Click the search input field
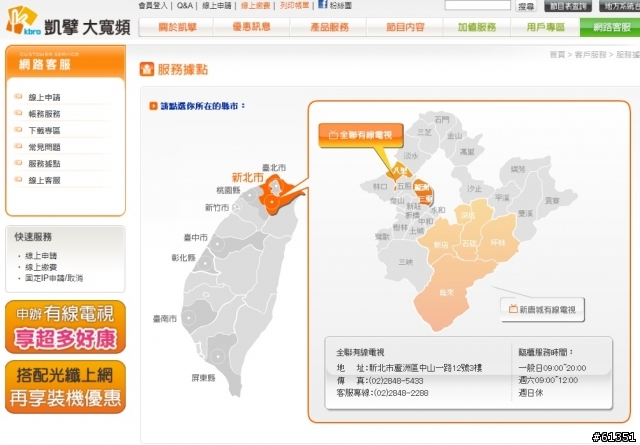The image size is (640, 445). pyautogui.click(x=478, y=5)
